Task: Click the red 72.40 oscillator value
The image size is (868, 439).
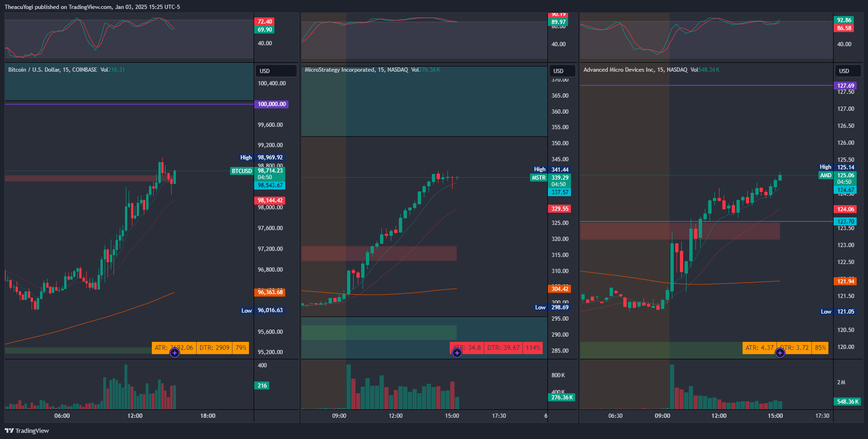Action: [x=265, y=22]
